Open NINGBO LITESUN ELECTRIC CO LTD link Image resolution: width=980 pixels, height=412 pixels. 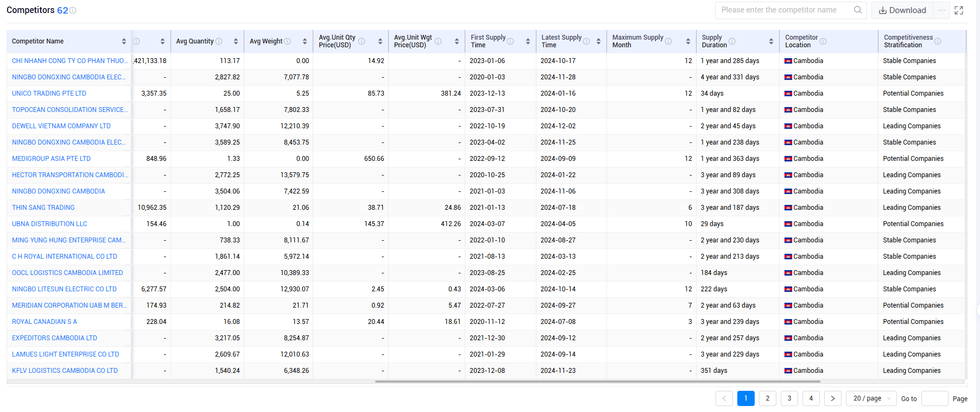tap(64, 289)
